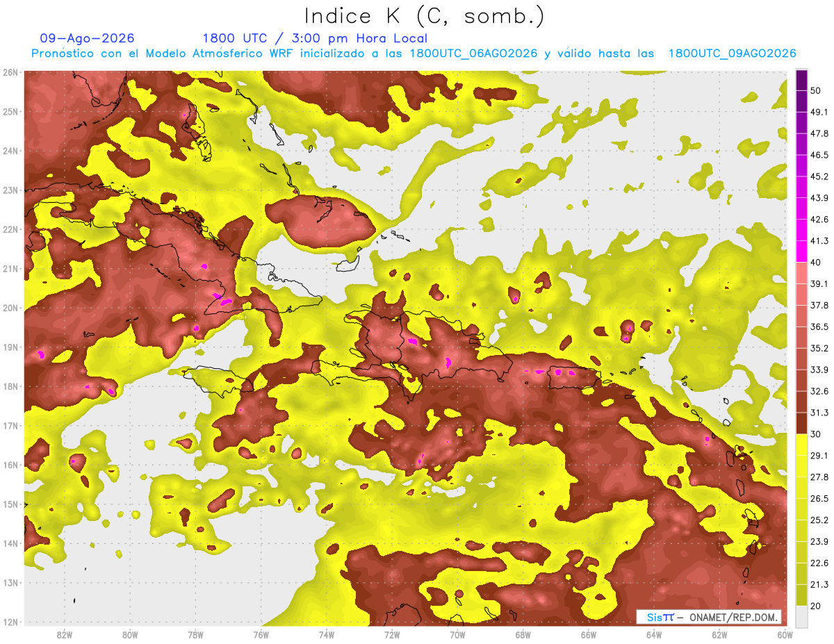This screenshot has height=644, width=834.
Task: Click the 80W longitude label
Action: pyautogui.click(x=130, y=635)
